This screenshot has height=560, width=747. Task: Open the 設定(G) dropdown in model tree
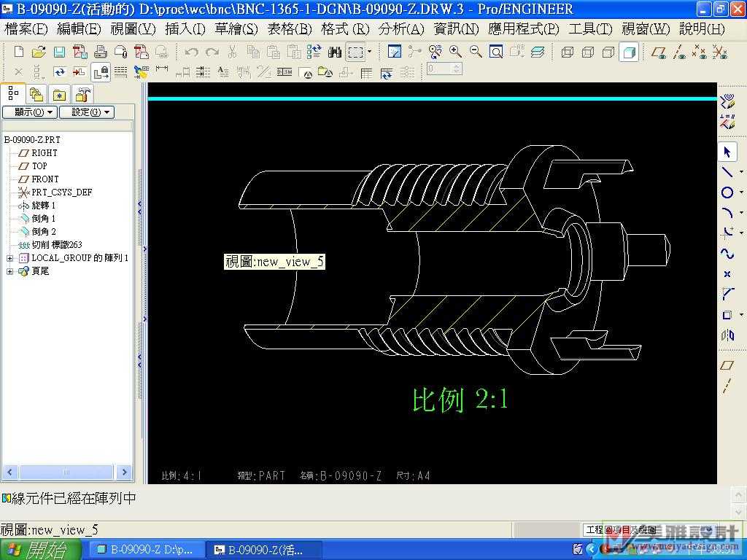coord(86,112)
